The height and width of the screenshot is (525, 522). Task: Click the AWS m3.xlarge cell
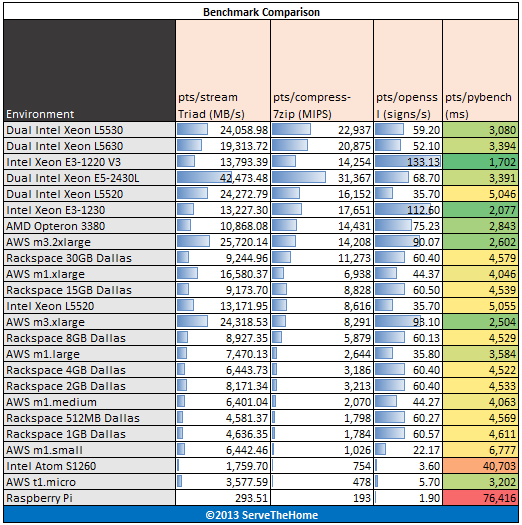pos(89,322)
